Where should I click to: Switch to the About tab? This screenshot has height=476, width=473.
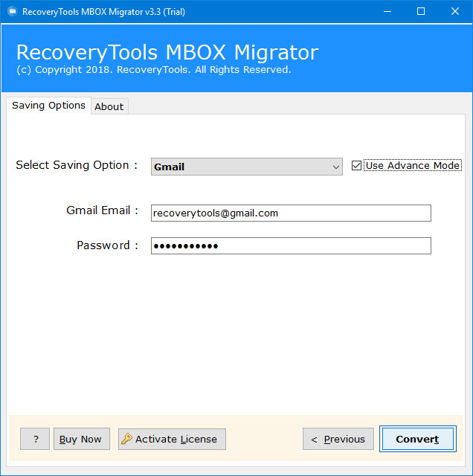tap(109, 106)
